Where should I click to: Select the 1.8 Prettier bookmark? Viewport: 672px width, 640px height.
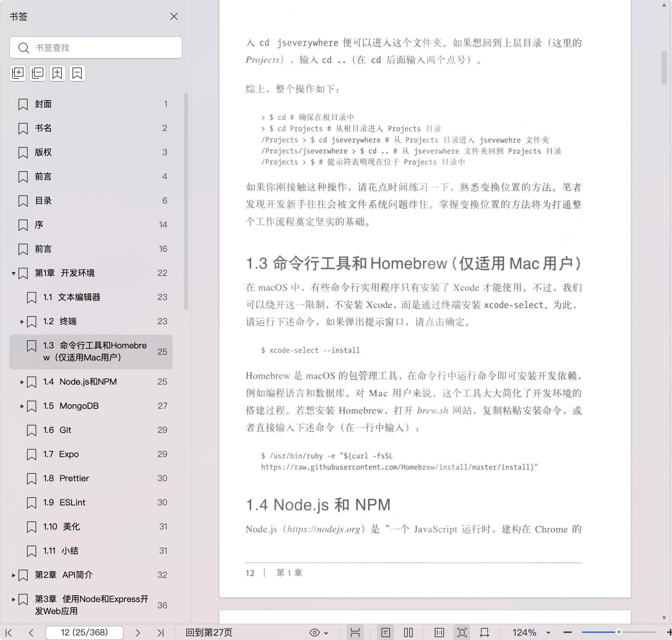pos(74,478)
